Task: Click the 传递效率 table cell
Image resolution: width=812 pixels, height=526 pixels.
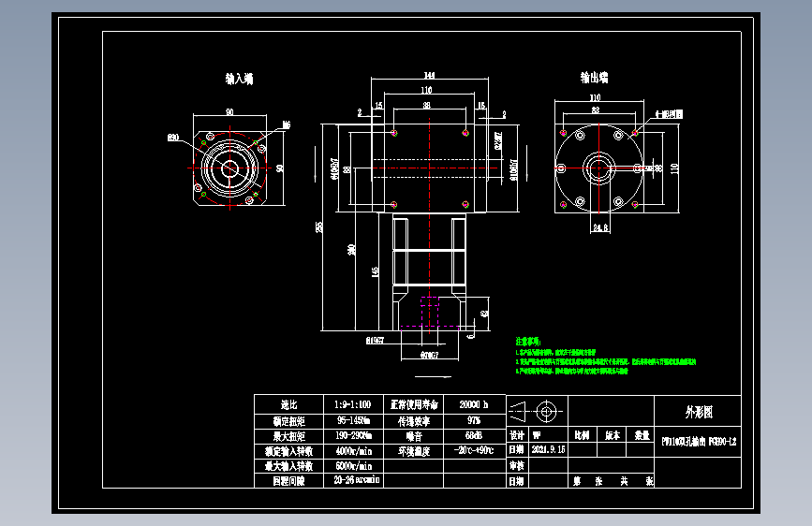Action: 414,421
